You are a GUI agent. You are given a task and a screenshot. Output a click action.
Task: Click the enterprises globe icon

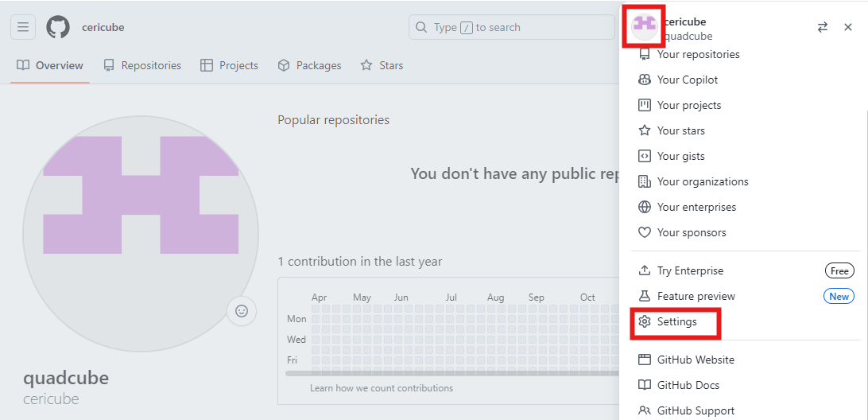point(644,208)
